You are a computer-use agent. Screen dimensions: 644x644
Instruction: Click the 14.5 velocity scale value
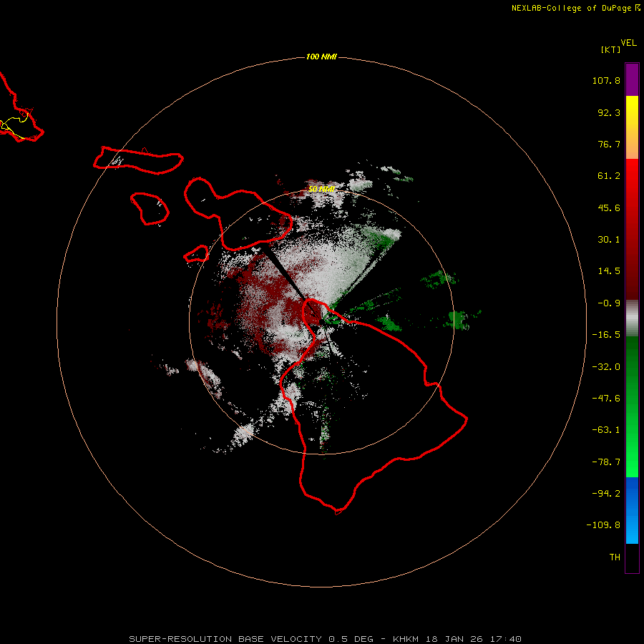tap(609, 271)
